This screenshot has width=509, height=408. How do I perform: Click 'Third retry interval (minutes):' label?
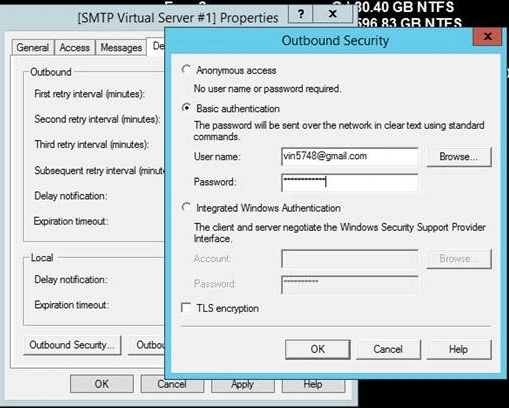92,145
